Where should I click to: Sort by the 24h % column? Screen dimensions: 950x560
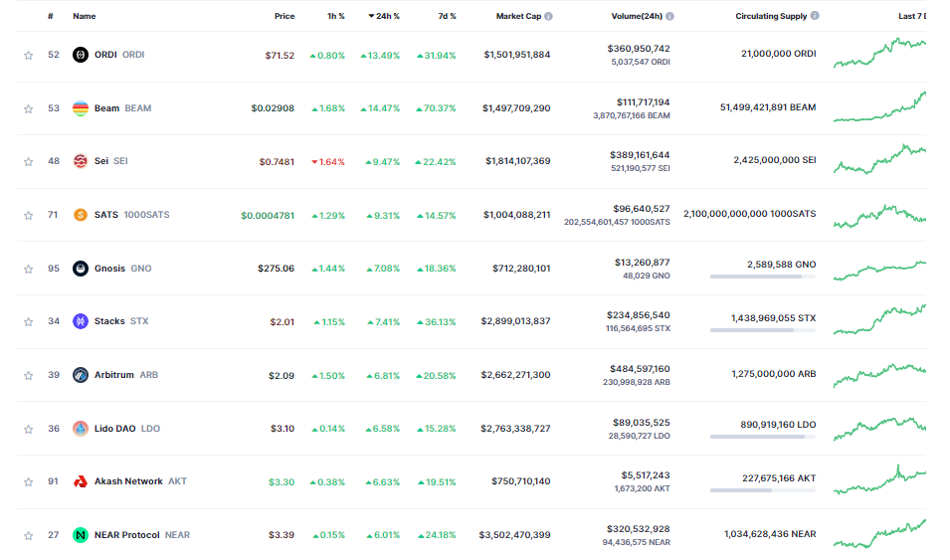click(x=387, y=17)
